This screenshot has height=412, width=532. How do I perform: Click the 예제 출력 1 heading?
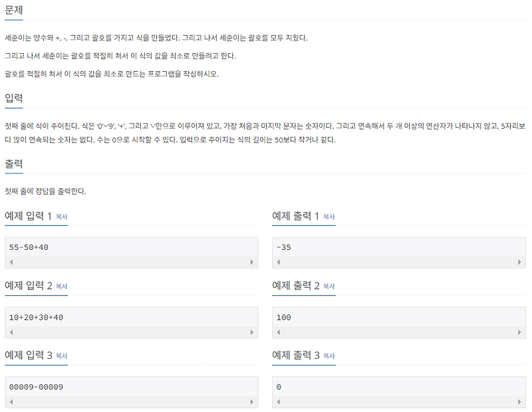(295, 216)
